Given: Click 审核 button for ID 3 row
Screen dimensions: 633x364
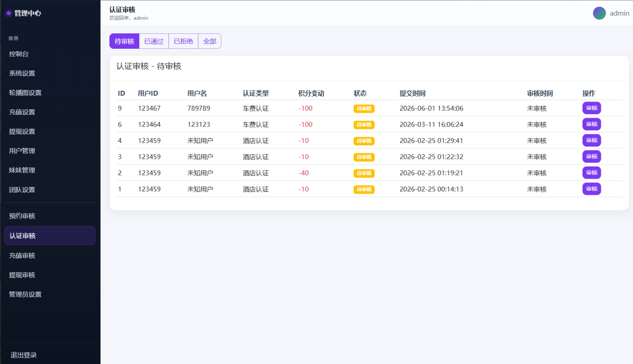Looking at the screenshot, I should point(592,156).
